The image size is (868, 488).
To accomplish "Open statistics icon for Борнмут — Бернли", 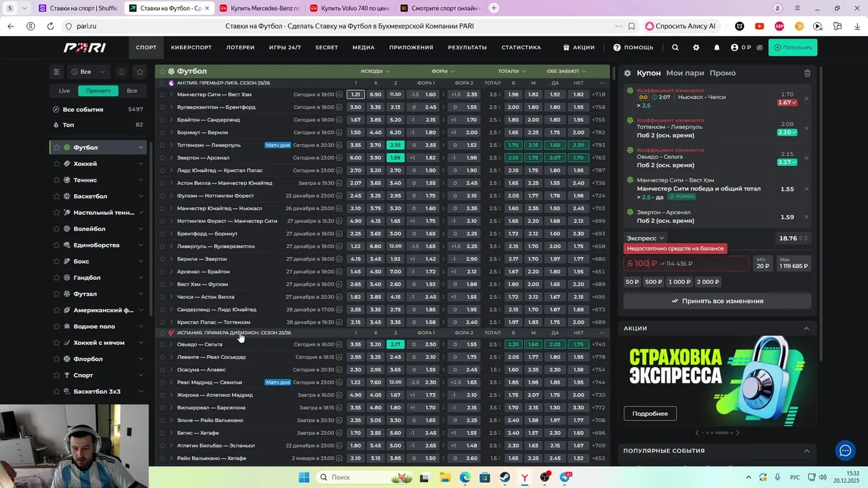I will 339,132.
